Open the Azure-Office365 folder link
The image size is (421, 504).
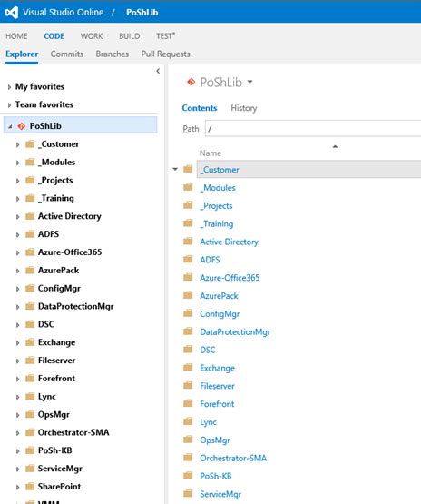point(230,278)
